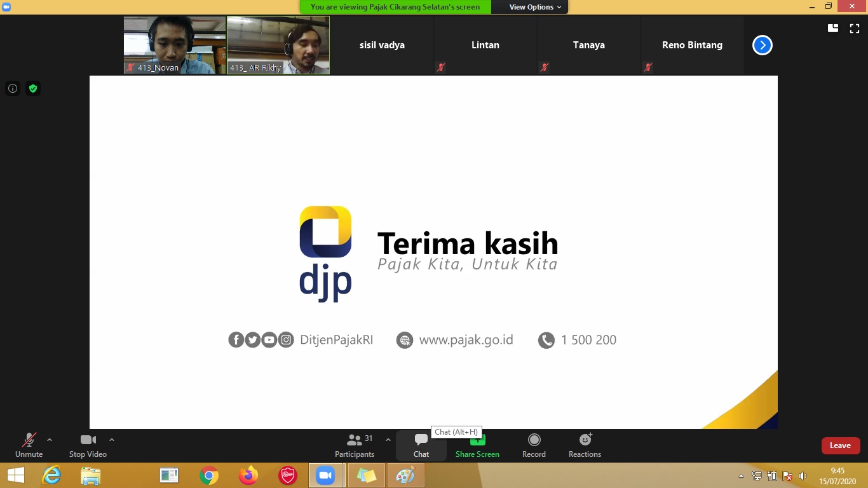
Task: Click the Share Screen button
Action: point(477,446)
